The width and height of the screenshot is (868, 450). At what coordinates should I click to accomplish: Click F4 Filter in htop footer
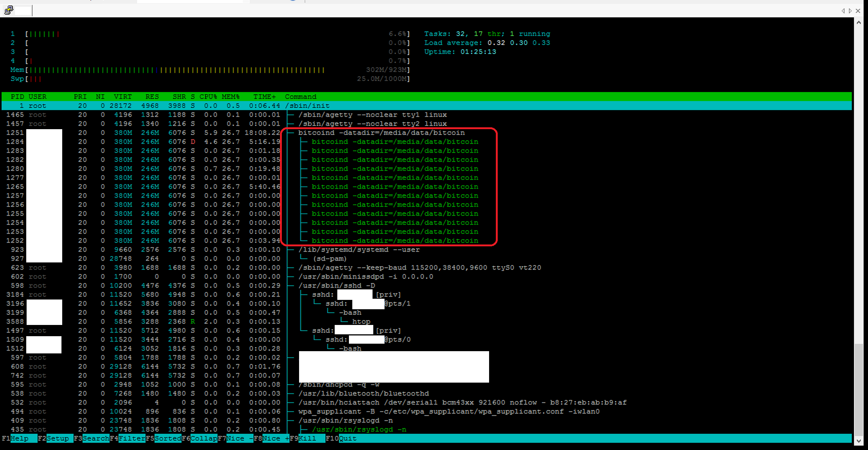coord(127,438)
